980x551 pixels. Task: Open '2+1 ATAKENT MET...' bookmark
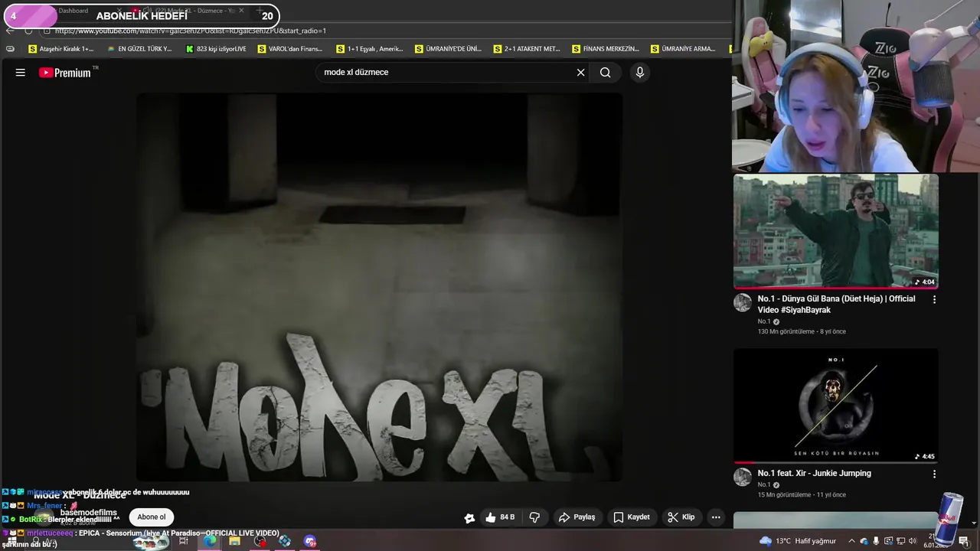coord(527,49)
